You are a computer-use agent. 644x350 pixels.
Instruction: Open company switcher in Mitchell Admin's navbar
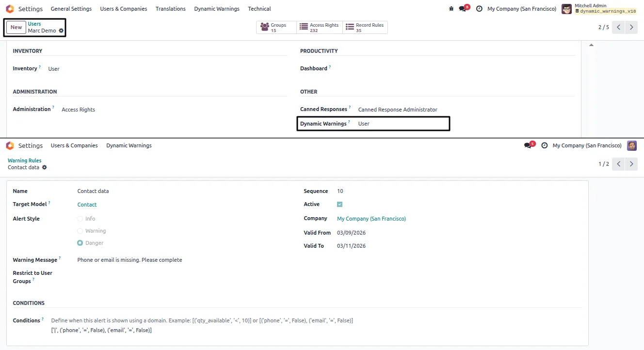click(522, 9)
